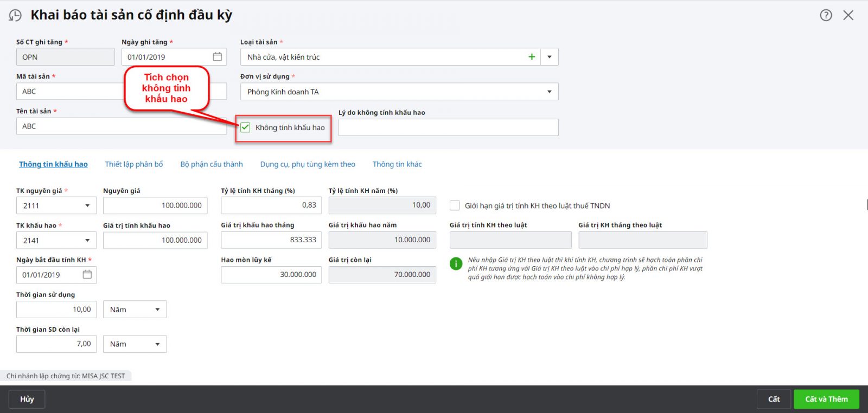
Task: Uncheck Không tính khấu hao checkbox
Action: (246, 127)
